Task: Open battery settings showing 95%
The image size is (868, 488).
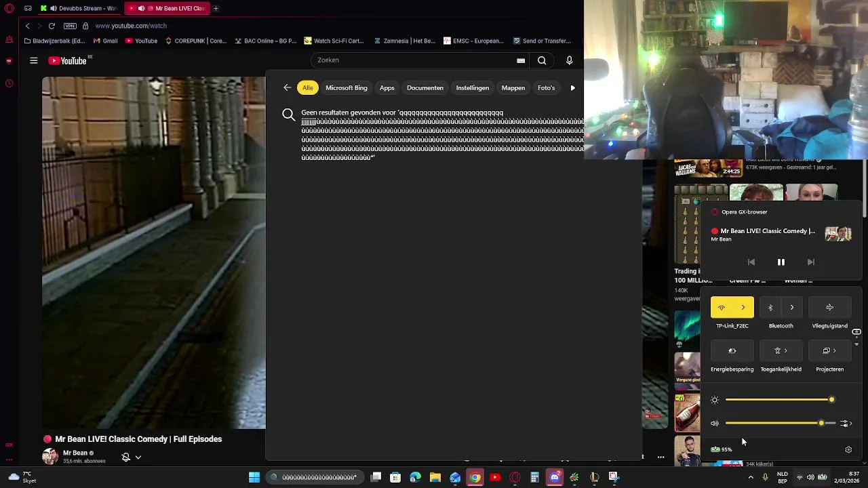Action: 722,449
